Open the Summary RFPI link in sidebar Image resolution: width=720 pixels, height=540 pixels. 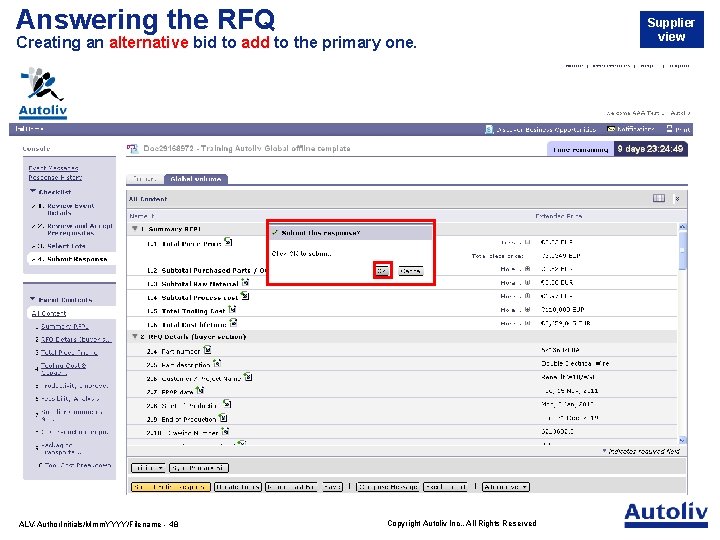click(x=64, y=326)
